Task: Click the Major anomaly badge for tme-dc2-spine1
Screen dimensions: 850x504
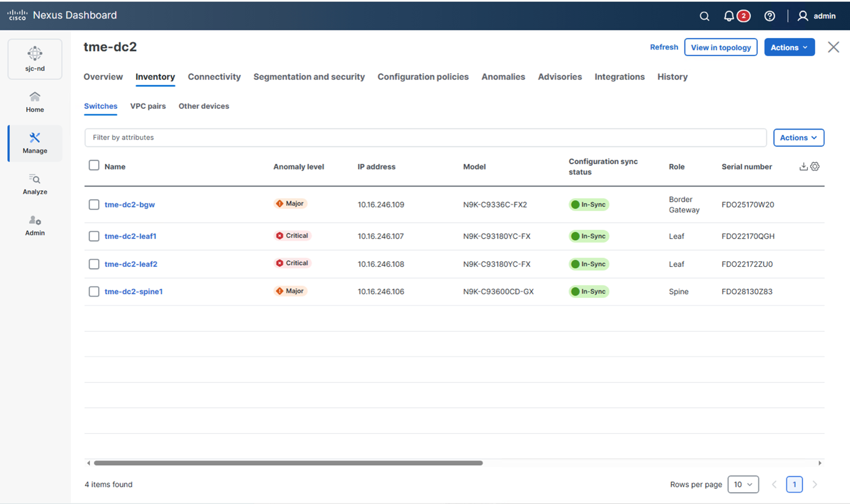Action: tap(290, 291)
